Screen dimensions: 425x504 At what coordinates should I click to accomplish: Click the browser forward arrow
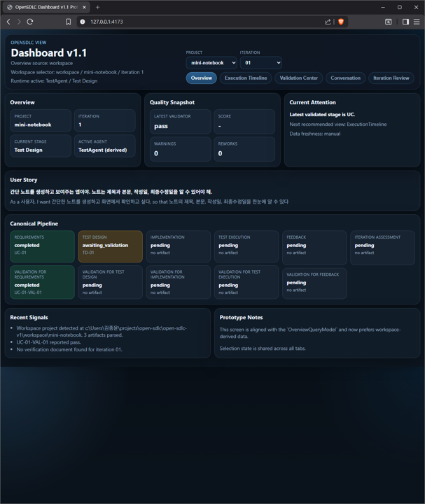click(19, 22)
